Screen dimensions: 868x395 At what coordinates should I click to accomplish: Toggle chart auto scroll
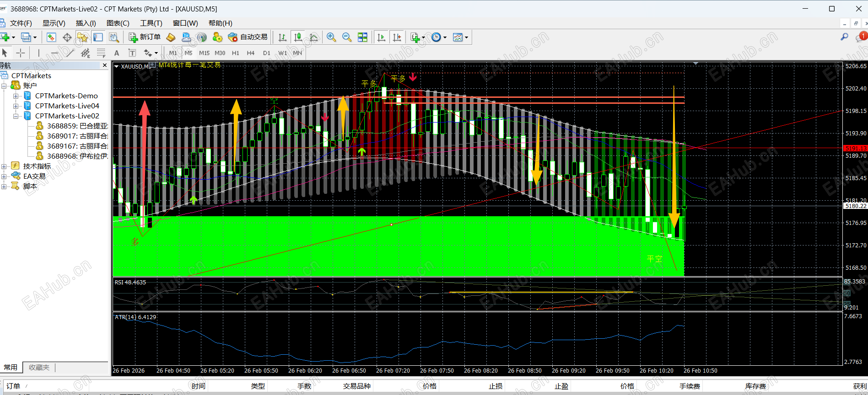(x=381, y=37)
